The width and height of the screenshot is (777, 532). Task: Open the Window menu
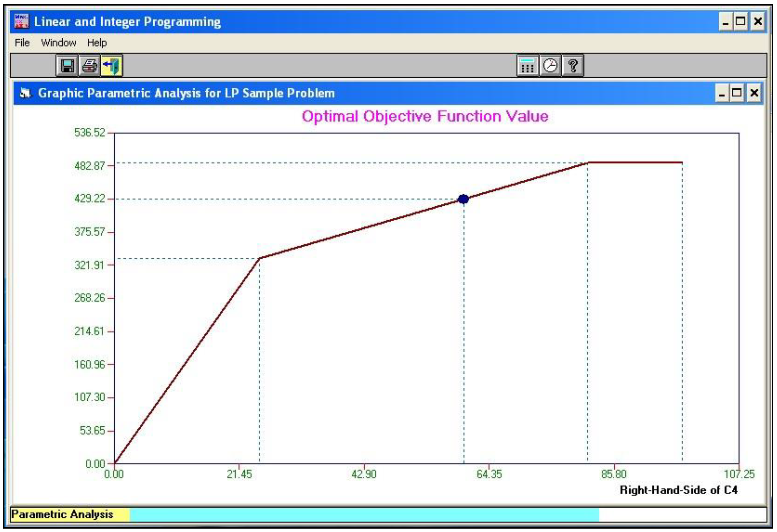coord(59,43)
